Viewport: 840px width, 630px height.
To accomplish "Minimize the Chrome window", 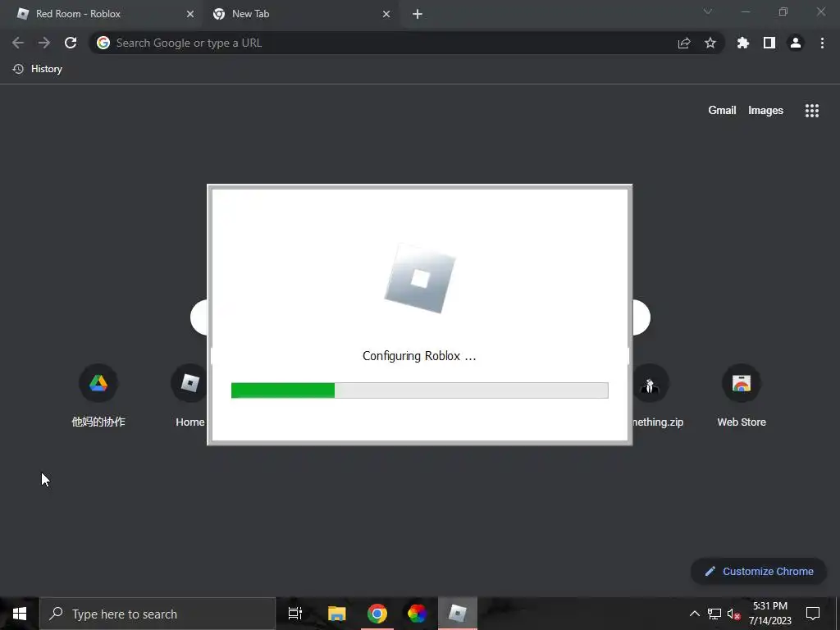I will pyautogui.click(x=745, y=11).
